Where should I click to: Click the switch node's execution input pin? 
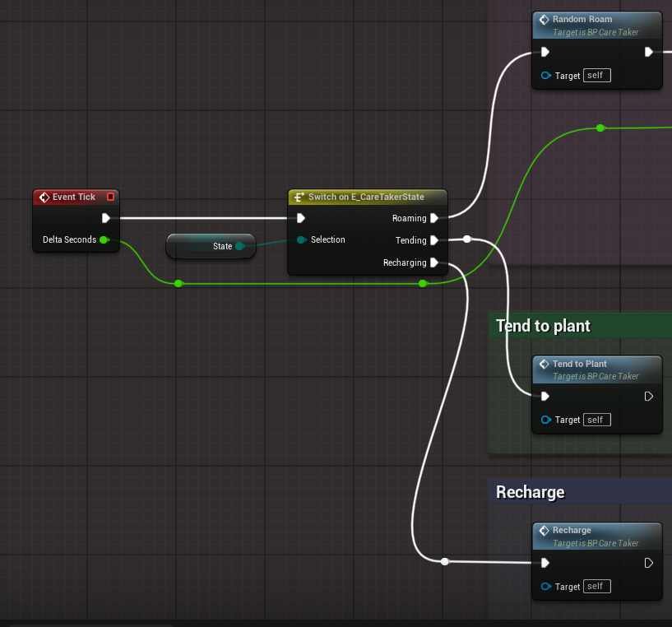tap(301, 218)
